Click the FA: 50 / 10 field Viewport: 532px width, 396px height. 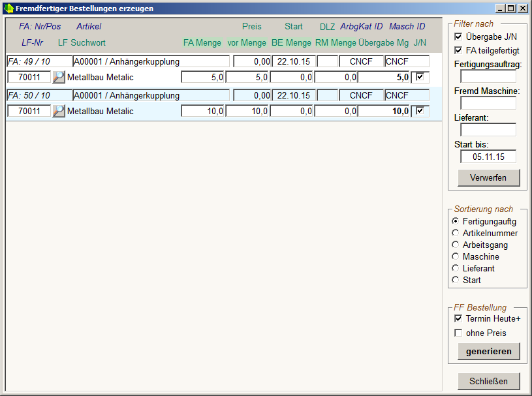pyautogui.click(x=39, y=95)
